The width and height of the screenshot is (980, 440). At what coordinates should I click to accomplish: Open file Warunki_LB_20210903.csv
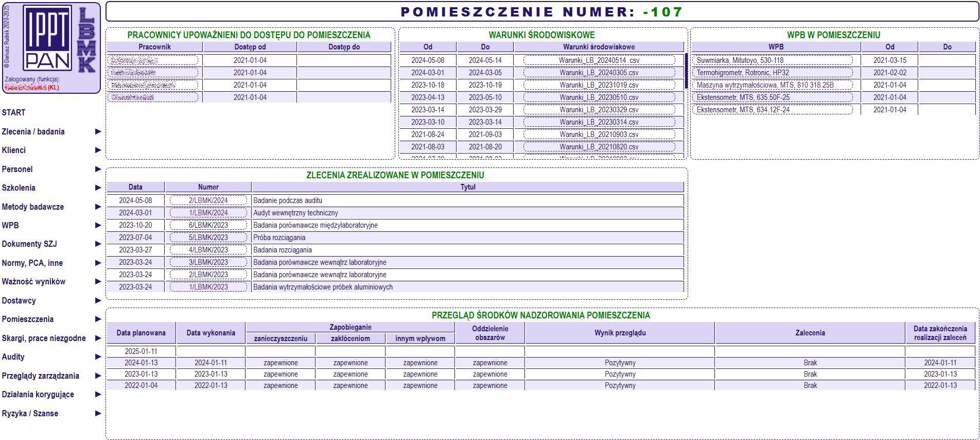coord(599,134)
